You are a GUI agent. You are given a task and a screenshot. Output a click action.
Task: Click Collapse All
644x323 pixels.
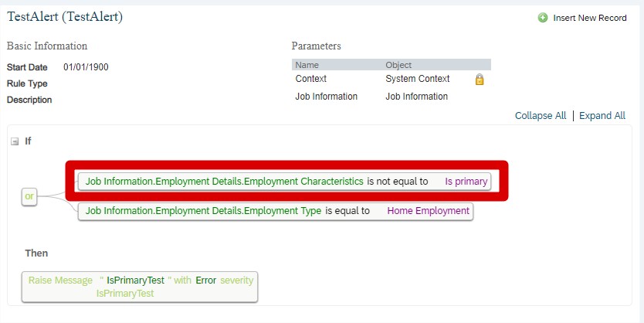point(541,116)
